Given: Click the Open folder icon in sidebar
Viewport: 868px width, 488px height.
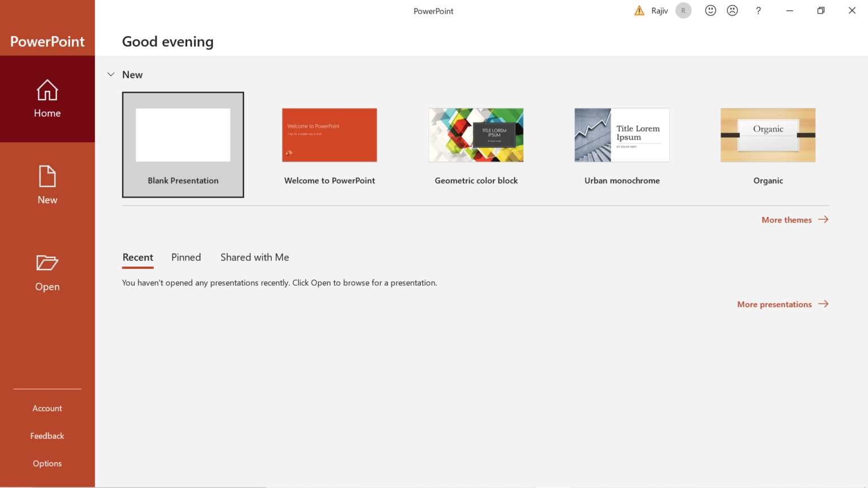Looking at the screenshot, I should click(x=47, y=263).
